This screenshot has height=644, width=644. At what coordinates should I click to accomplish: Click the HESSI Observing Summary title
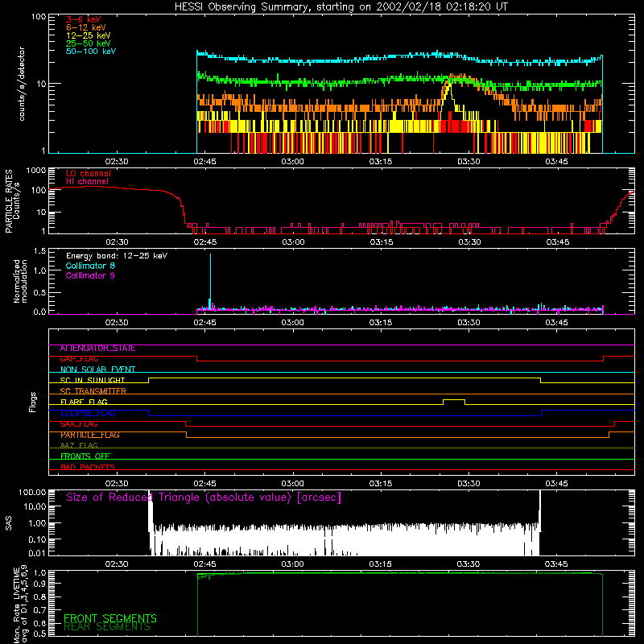(341, 6)
